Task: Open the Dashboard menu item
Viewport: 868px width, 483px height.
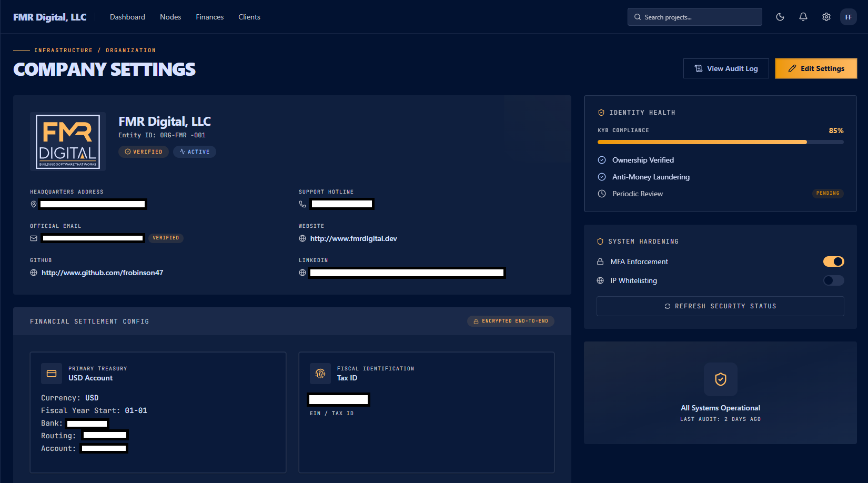Action: coord(127,17)
